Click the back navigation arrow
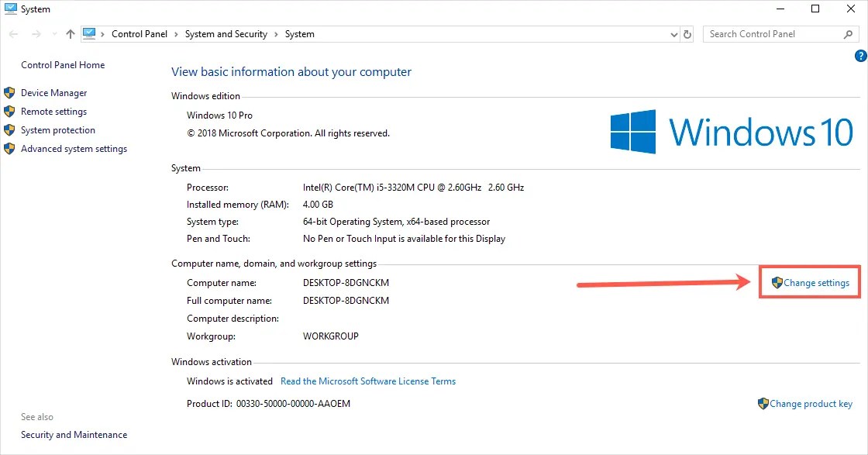868x455 pixels. (13, 34)
